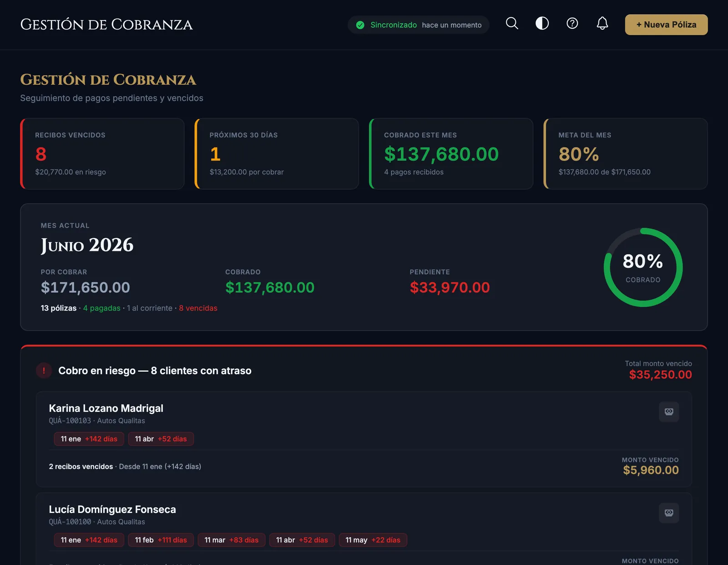Open the Cobrado Este Mes card

tap(451, 154)
